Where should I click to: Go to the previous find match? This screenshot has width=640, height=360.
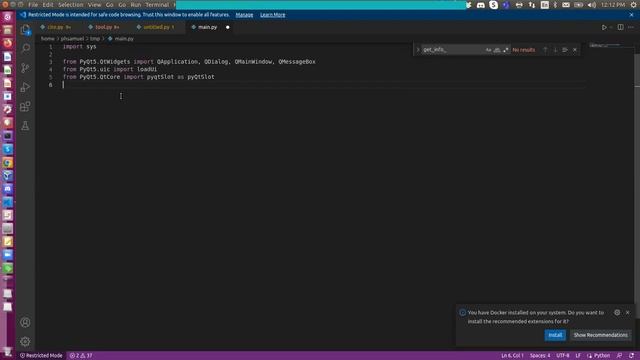click(545, 50)
